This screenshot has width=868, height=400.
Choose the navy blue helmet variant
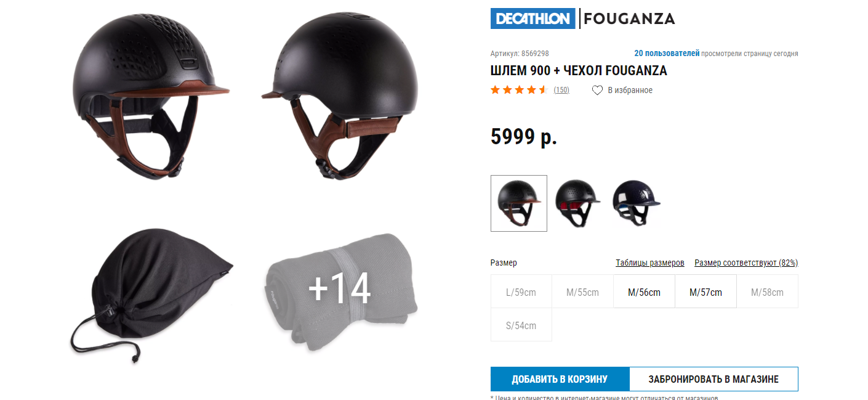point(636,203)
